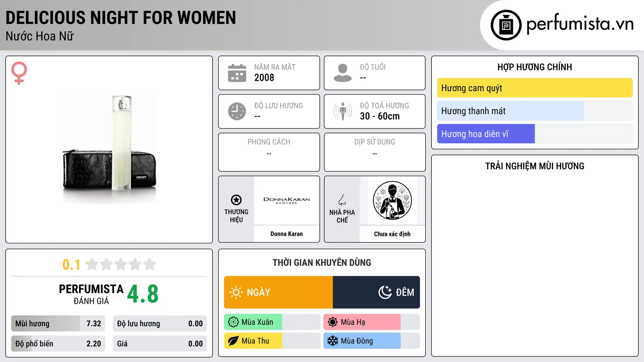The width and height of the screenshot is (644, 362).
Task: Click the Mùa Đông season bar
Action: [372, 341]
